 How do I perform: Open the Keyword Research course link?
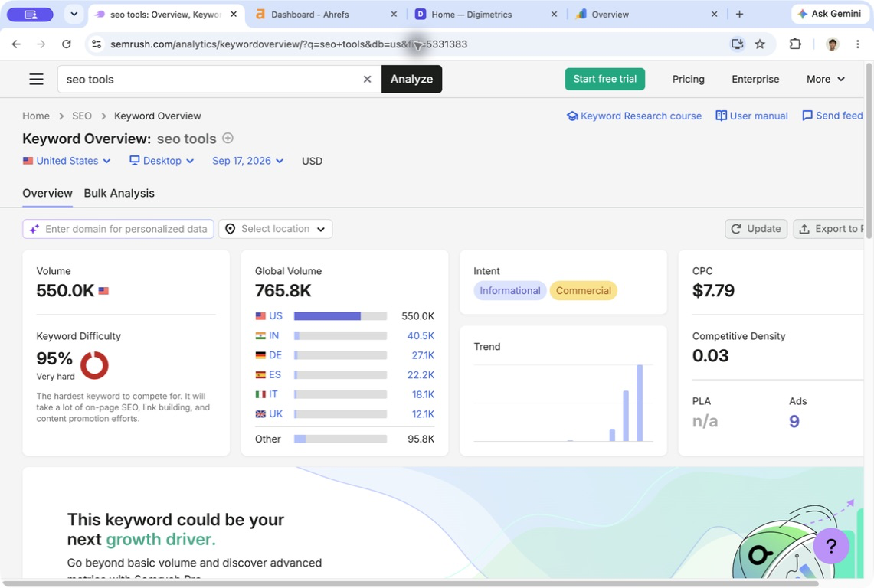[x=634, y=116]
